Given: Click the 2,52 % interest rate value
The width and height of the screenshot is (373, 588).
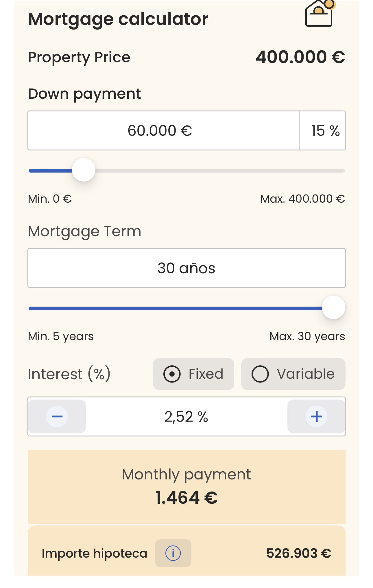Looking at the screenshot, I should (x=186, y=417).
